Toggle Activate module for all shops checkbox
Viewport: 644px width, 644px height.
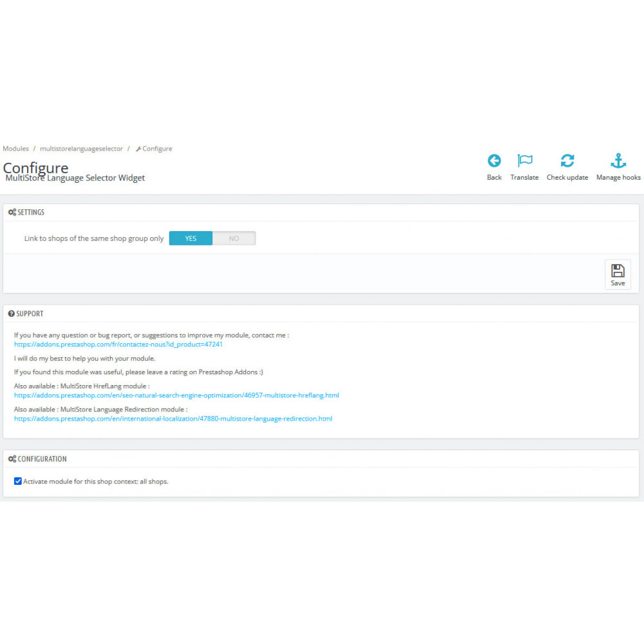[17, 481]
